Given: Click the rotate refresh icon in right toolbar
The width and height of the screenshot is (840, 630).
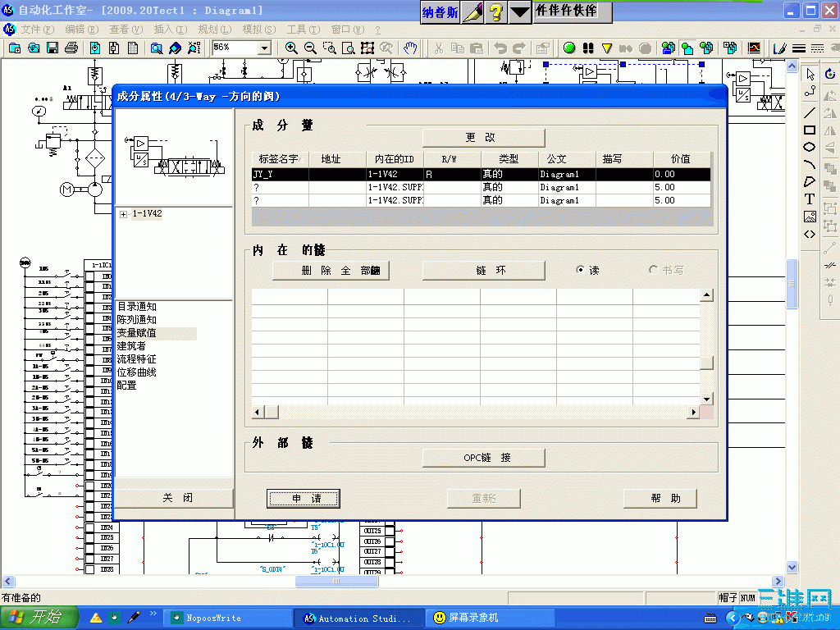Looking at the screenshot, I should pos(830,74).
